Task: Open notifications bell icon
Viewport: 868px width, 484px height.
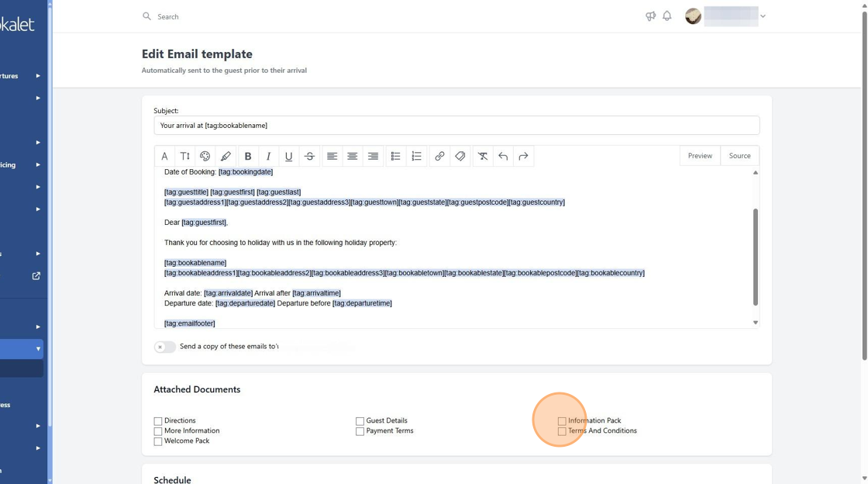Action: (x=667, y=16)
